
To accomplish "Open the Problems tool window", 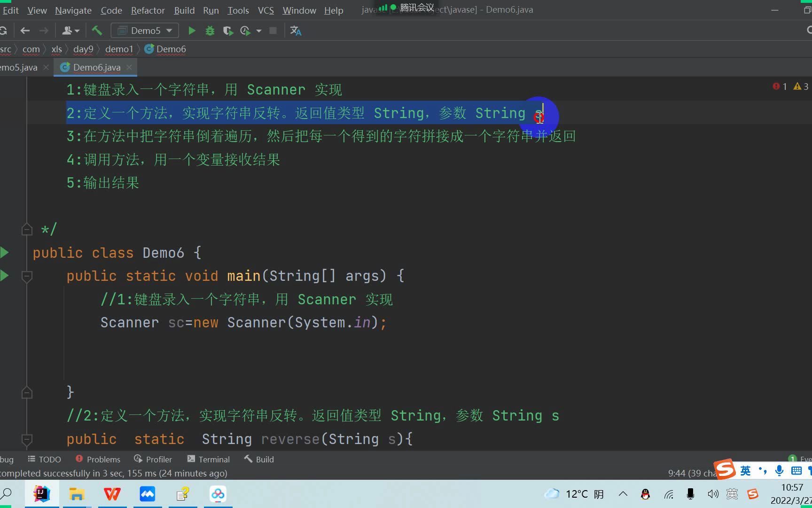I will (98, 459).
